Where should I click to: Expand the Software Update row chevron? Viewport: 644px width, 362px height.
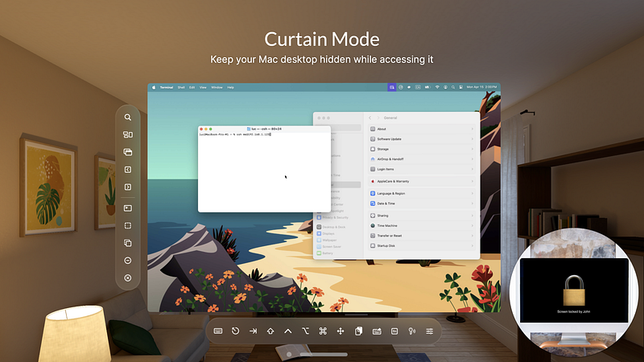[472, 139]
